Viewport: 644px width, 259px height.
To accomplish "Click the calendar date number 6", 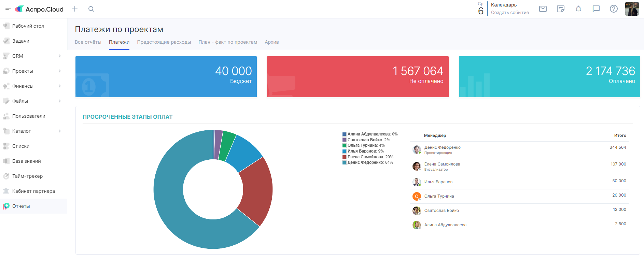I will 481,11.
